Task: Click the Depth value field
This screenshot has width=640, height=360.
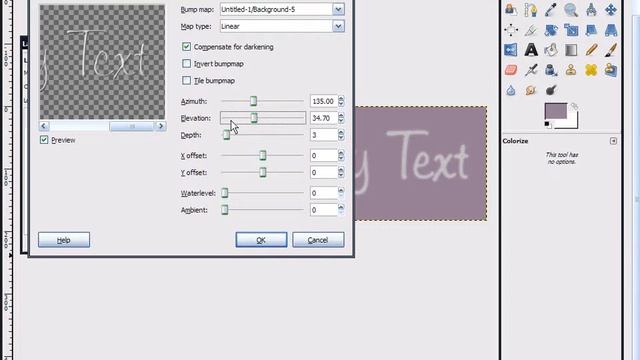Action: [323, 135]
